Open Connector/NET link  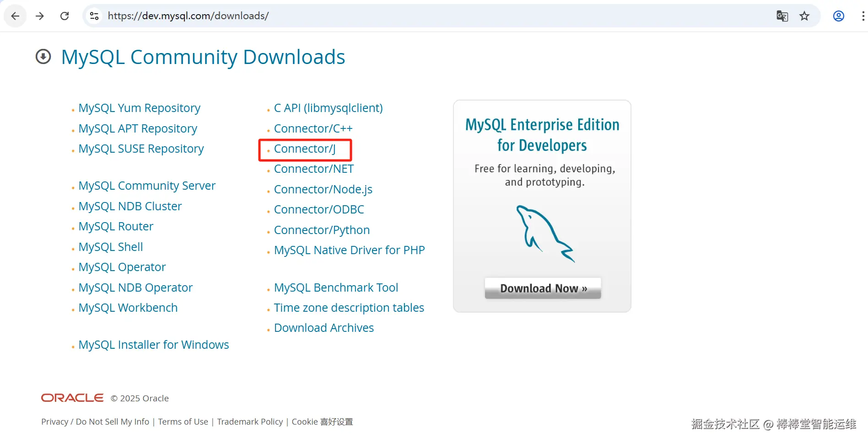click(314, 169)
